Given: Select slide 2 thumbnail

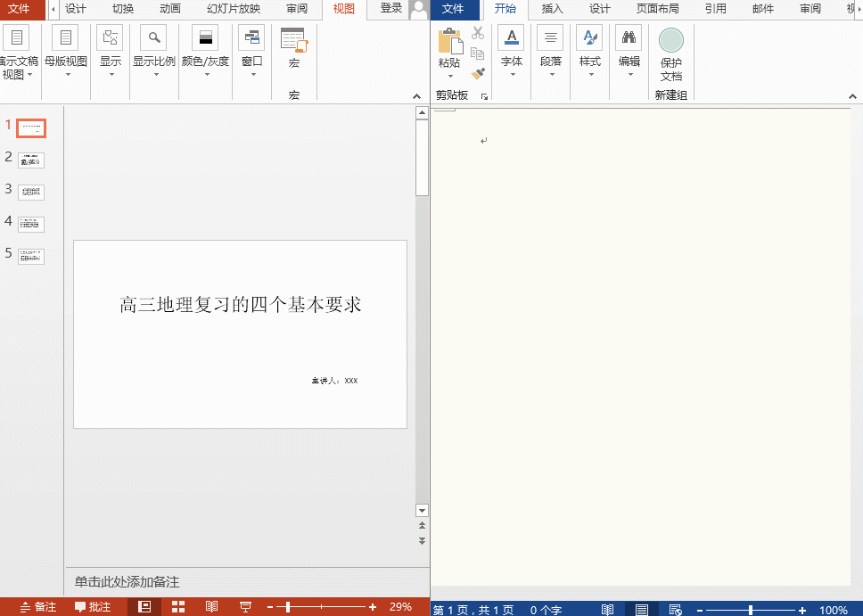Looking at the screenshot, I should tap(31, 160).
